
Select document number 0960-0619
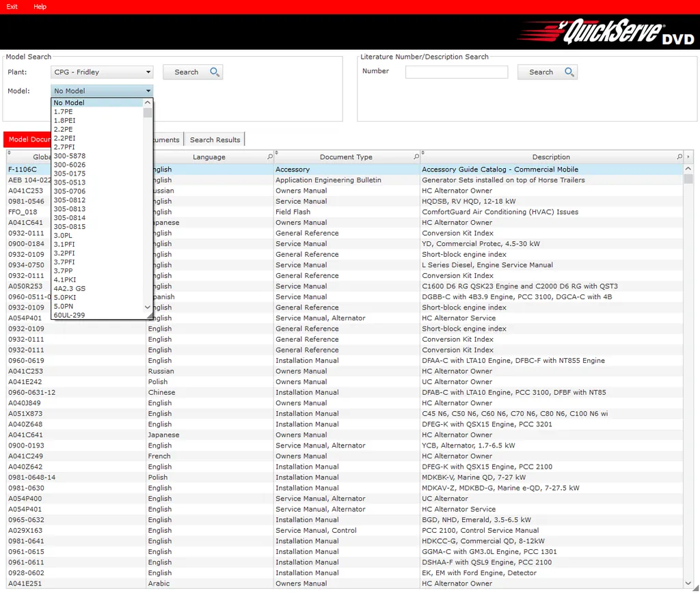point(27,361)
